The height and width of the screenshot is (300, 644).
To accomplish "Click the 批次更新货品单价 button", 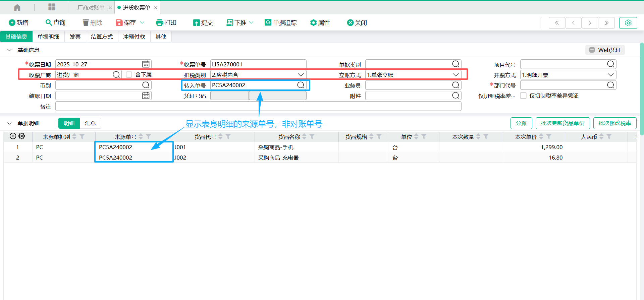I will coord(562,123).
